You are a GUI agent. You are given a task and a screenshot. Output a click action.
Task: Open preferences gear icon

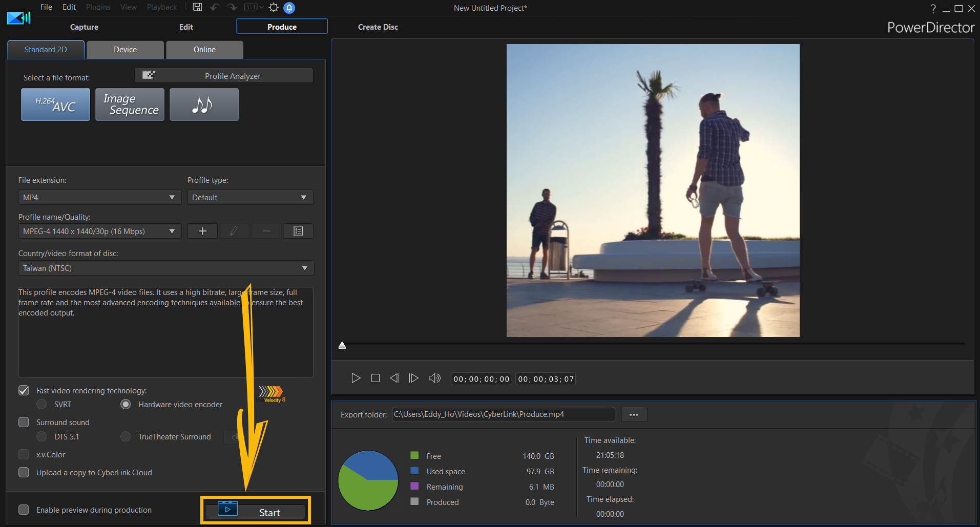(274, 7)
